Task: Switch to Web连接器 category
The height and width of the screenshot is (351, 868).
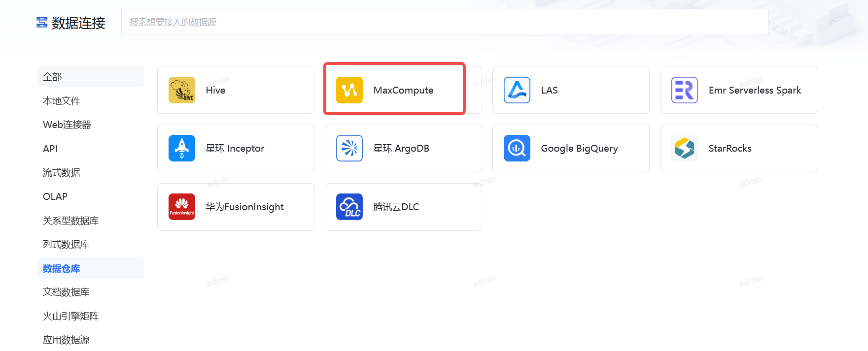Action: 91,125
